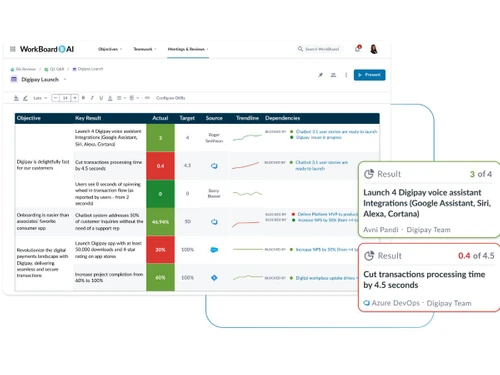500x375 pixels.
Task: Click the Digipay Launch breadcrumb
Action: 88,69
